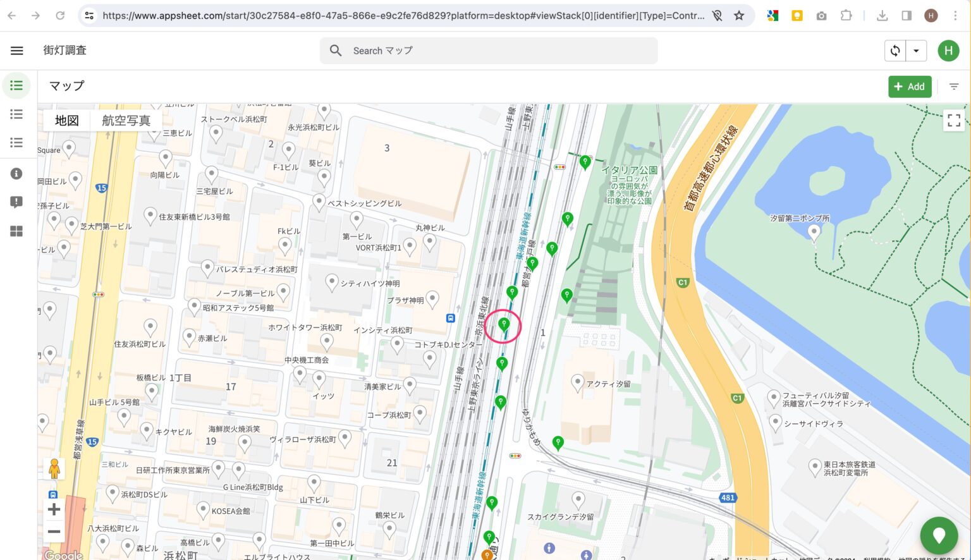Image resolution: width=971 pixels, height=560 pixels.
Task: Click the マップ tab heading
Action: click(66, 86)
